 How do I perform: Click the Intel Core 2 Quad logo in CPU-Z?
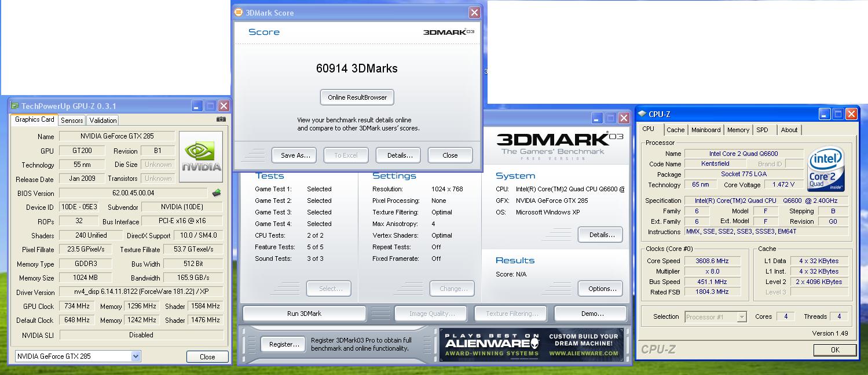coord(826,169)
